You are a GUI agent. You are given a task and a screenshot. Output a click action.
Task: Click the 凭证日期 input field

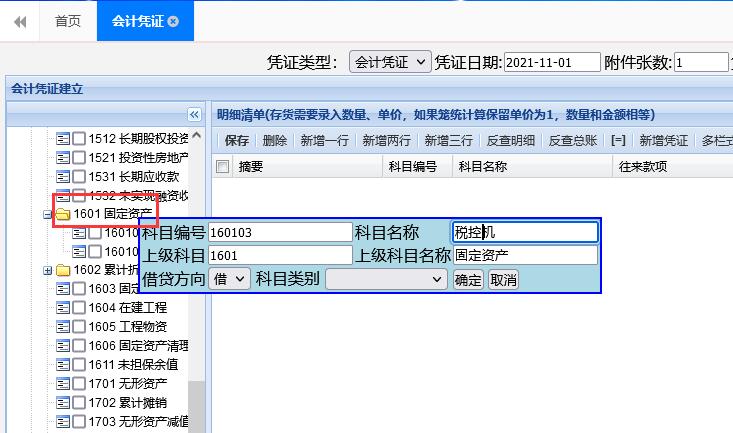pos(552,63)
